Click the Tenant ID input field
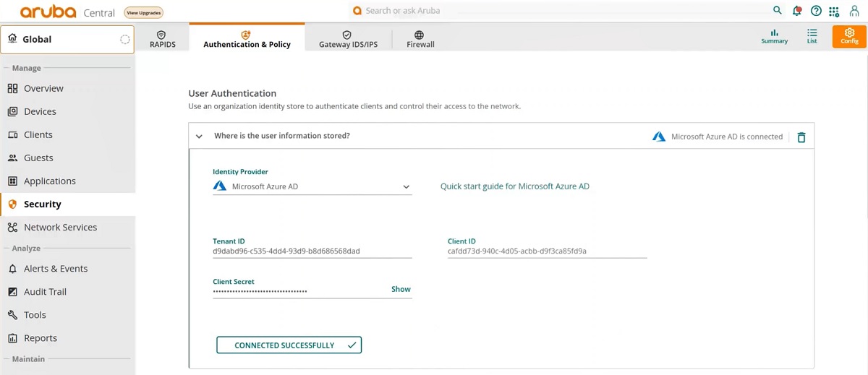The image size is (868, 375). pos(311,251)
